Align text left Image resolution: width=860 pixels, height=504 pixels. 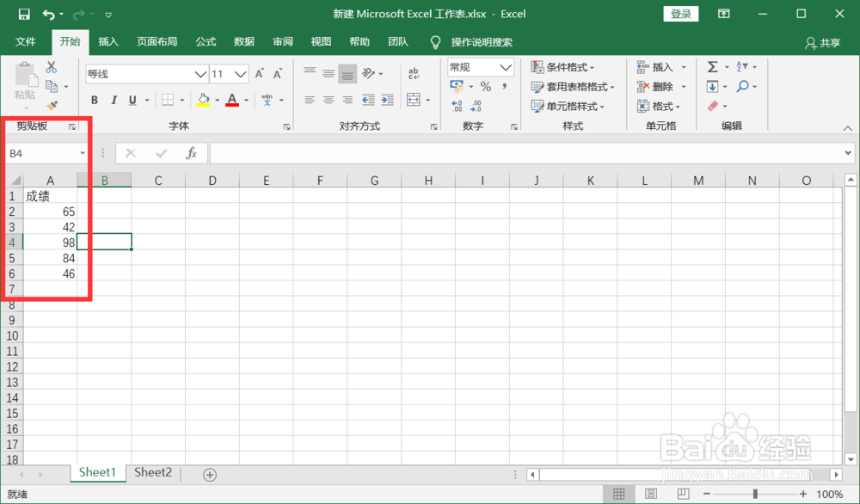tap(310, 100)
